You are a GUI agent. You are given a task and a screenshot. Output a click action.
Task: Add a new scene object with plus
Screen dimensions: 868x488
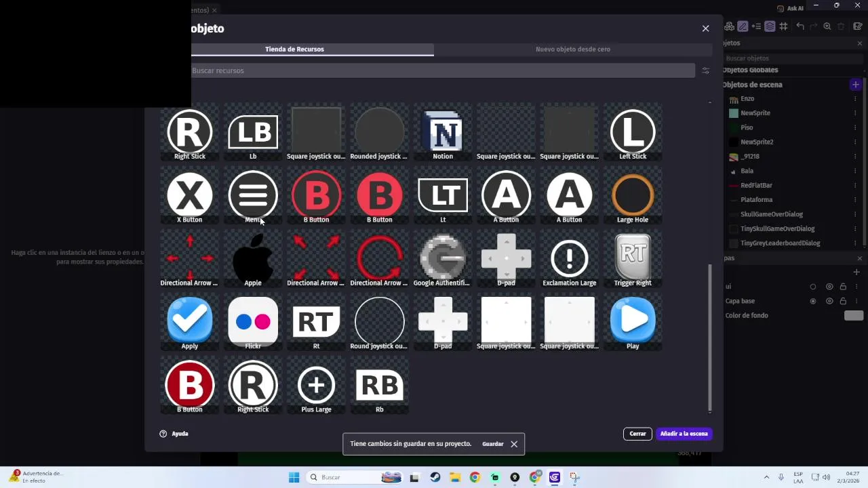pos(856,85)
